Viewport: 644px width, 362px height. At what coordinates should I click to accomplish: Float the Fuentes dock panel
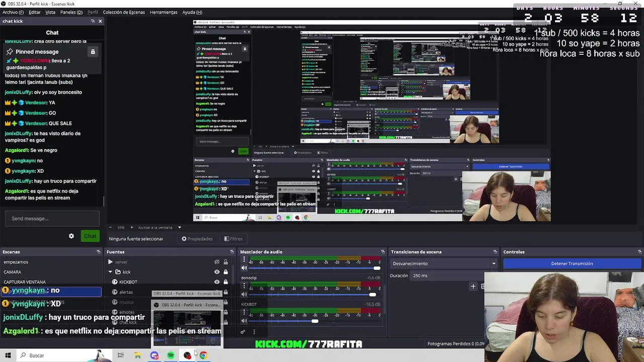232,252
